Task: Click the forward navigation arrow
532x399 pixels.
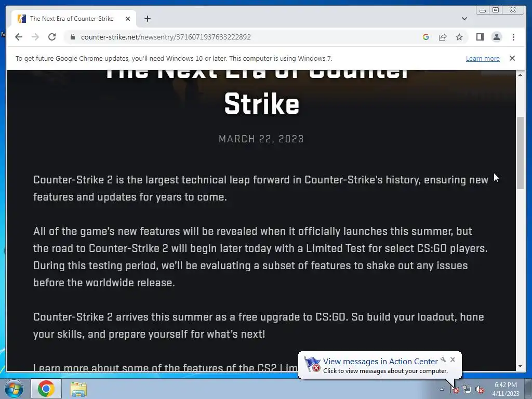Action: 35,37
